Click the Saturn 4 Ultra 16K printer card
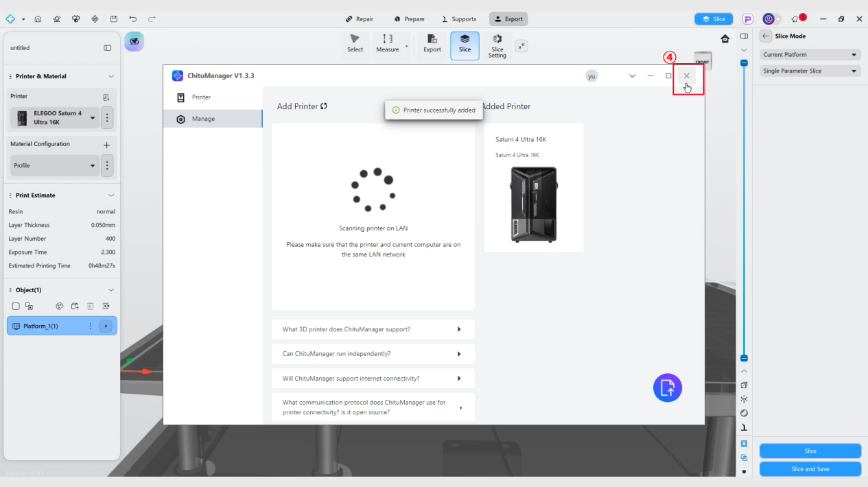The image size is (868, 487). point(534,187)
